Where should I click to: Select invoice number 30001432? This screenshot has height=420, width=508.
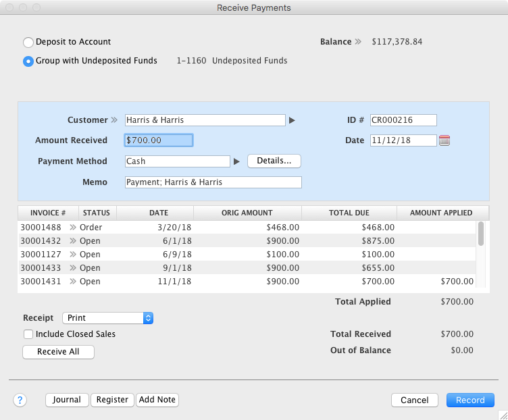click(41, 241)
